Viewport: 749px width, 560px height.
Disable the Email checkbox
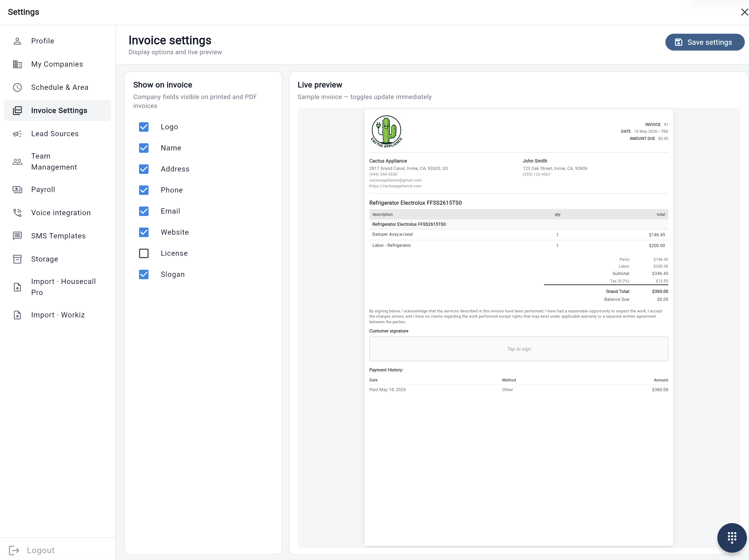click(x=144, y=211)
